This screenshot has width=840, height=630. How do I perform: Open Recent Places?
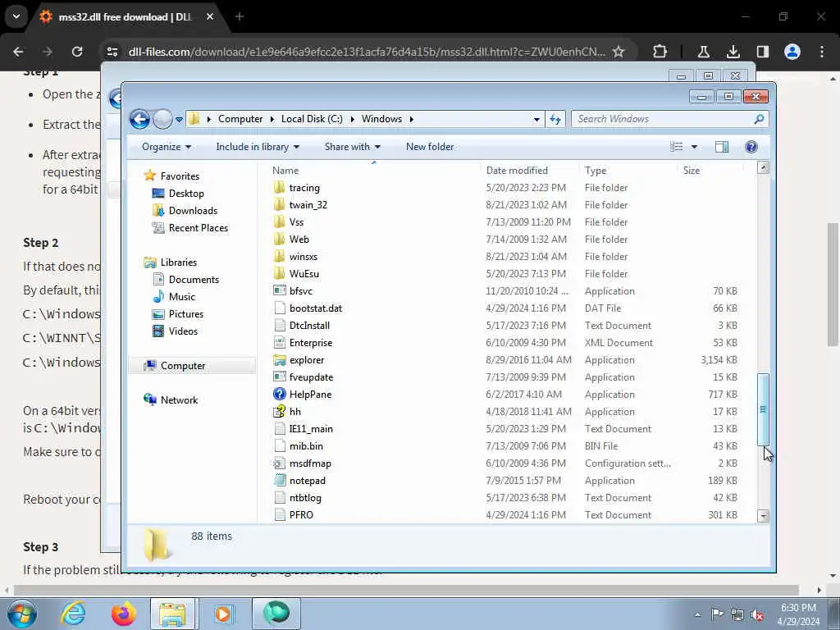[x=199, y=228]
